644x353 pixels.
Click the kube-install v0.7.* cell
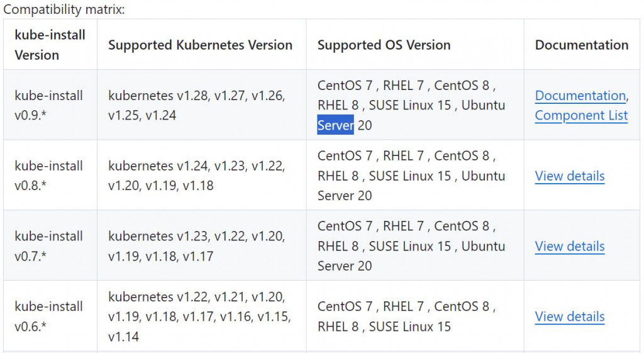48,246
